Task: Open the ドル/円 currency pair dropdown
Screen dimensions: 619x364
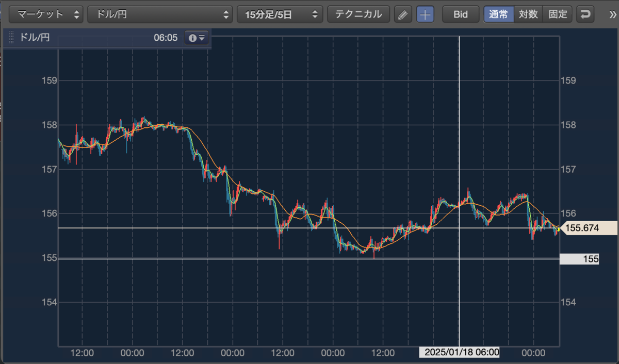Action: (160, 14)
